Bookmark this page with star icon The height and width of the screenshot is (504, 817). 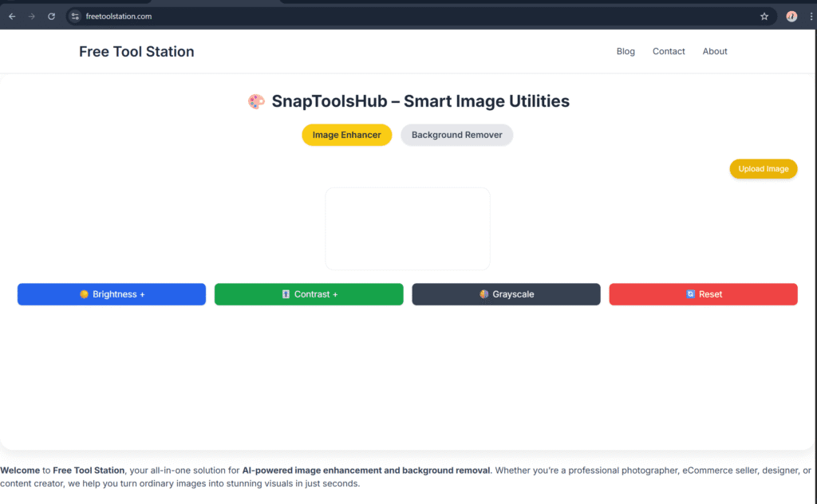pos(764,16)
